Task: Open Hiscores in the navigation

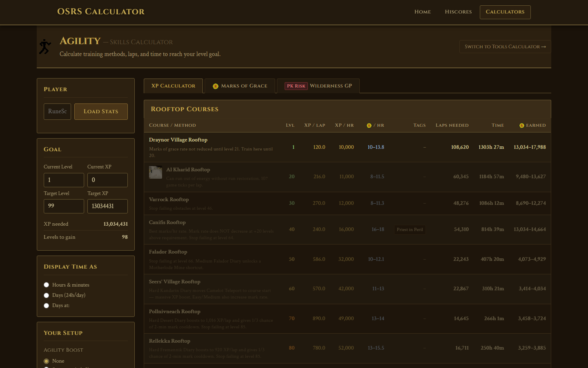Action: [x=458, y=12]
